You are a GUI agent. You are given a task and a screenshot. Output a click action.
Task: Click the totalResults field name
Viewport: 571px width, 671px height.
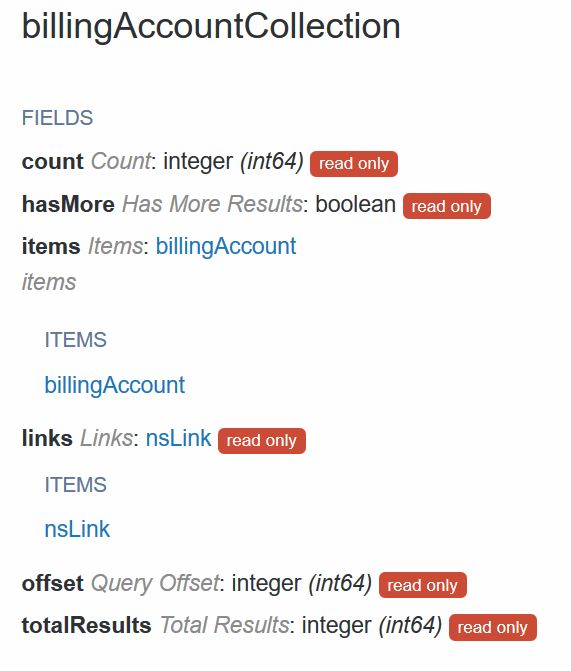86,626
